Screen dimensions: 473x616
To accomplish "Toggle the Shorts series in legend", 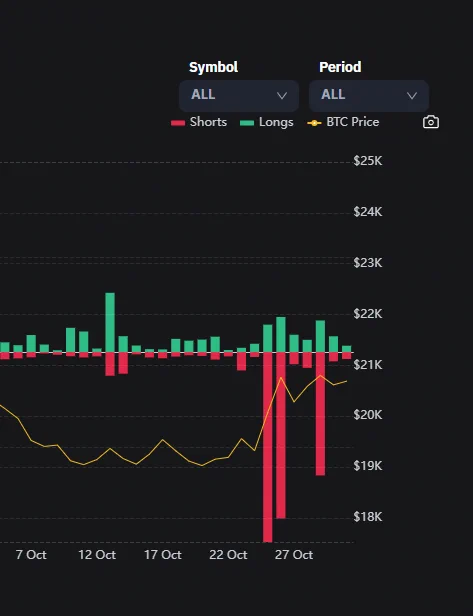I will 199,122.
